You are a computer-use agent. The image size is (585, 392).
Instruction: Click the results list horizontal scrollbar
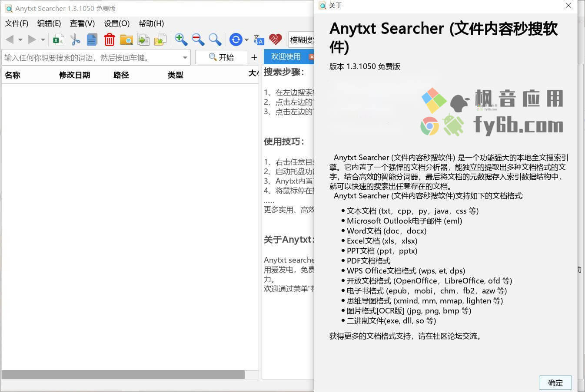(123, 375)
